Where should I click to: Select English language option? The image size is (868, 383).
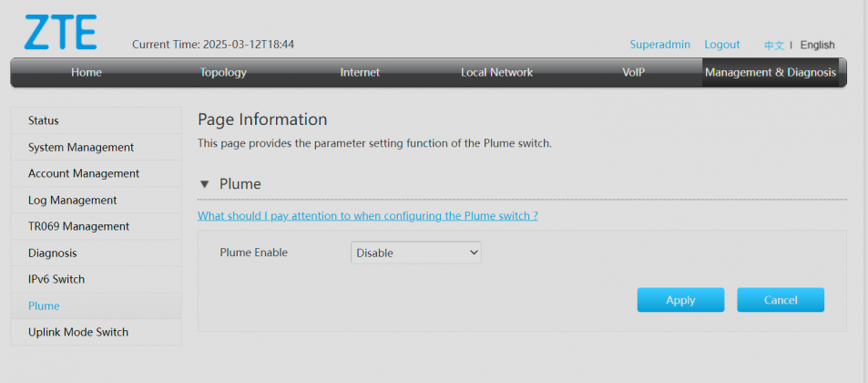[817, 45]
